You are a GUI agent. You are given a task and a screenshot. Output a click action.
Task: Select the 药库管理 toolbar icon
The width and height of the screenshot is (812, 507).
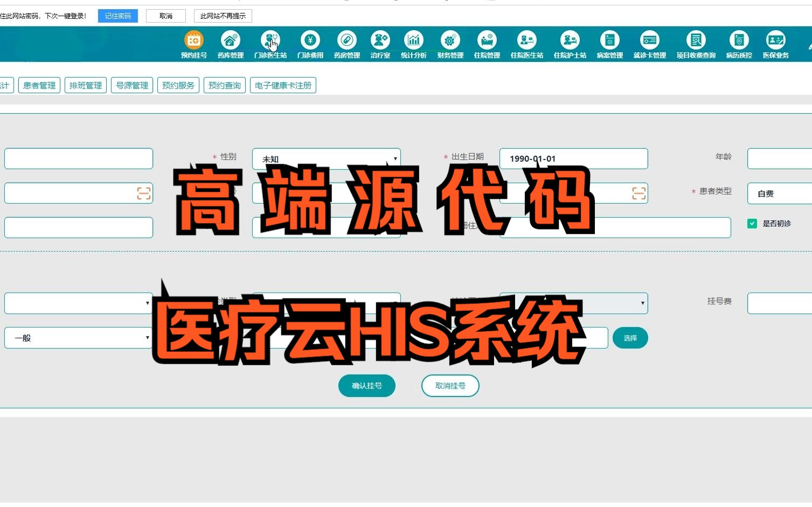pyautogui.click(x=231, y=39)
